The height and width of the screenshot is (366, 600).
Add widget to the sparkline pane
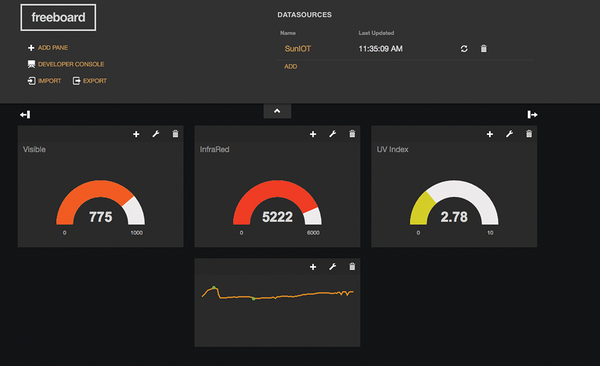313,267
